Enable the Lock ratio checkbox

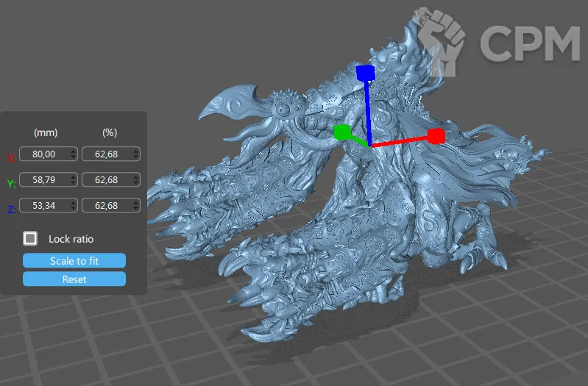point(30,238)
